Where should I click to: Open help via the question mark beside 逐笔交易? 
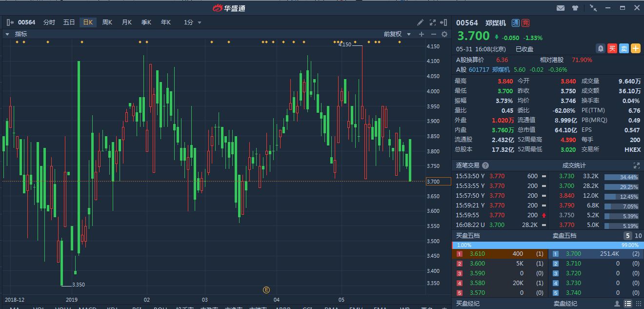point(485,165)
